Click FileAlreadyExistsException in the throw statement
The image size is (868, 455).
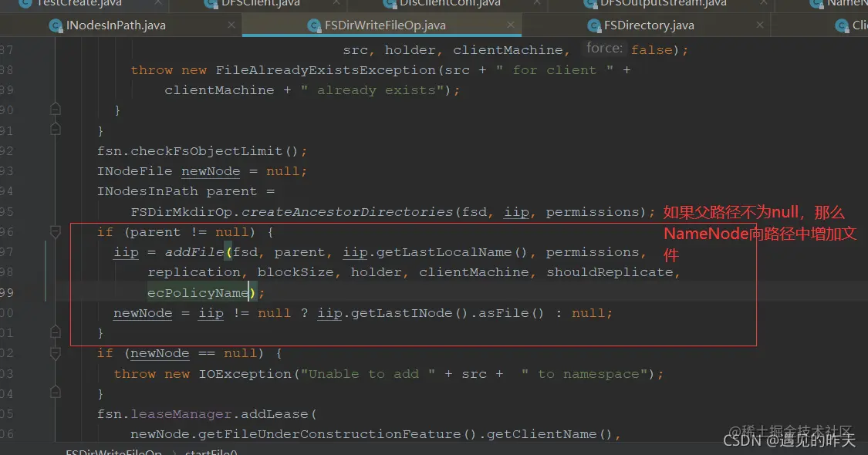pyautogui.click(x=326, y=69)
